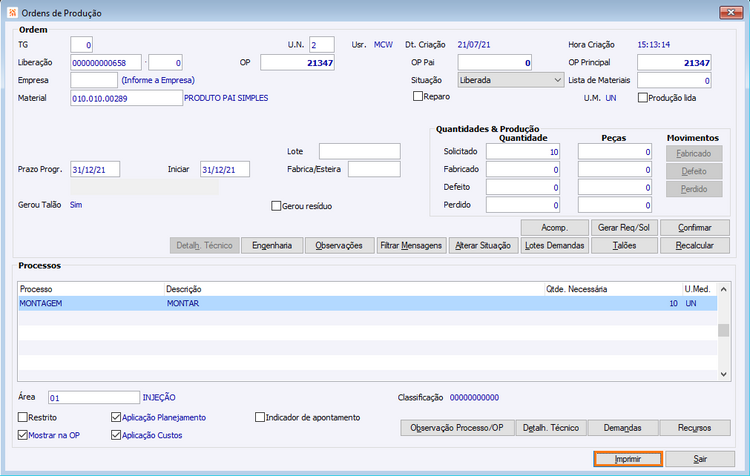Click the Fabrica/Esteira input field

pyautogui.click(x=374, y=169)
